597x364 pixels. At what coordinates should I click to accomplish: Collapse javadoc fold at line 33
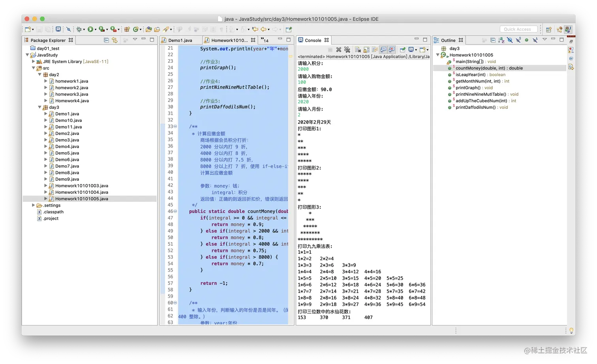point(175,127)
